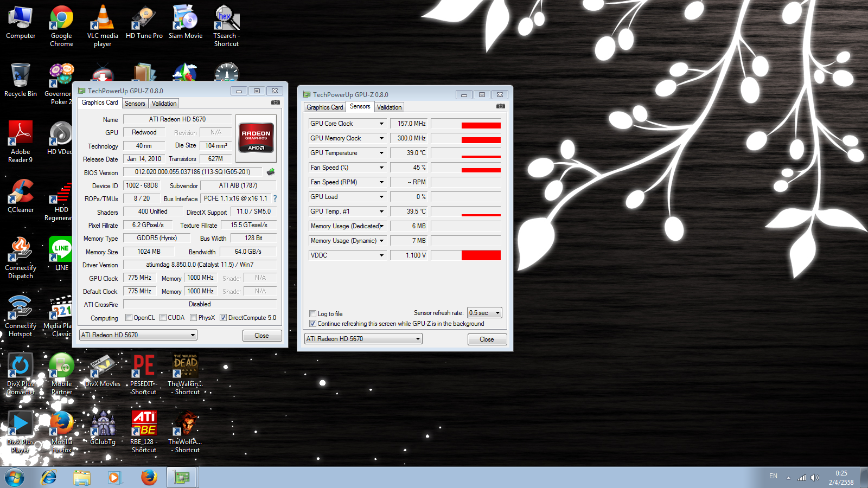Launch Google Chrome from the desktop
The width and height of the screenshot is (868, 488).
point(61,26)
